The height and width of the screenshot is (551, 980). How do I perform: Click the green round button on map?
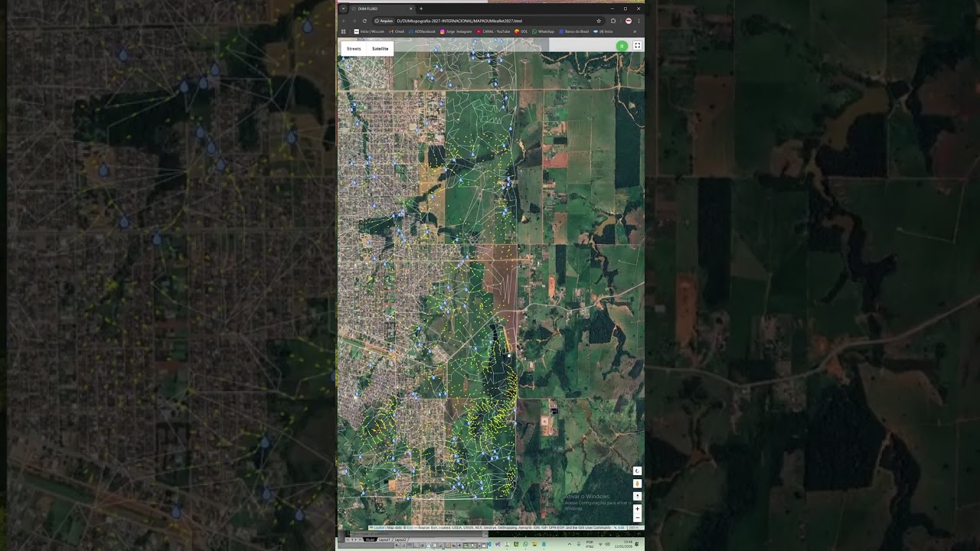pos(622,46)
